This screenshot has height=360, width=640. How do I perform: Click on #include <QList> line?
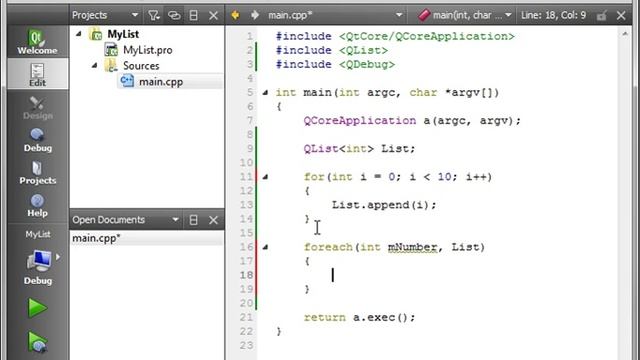click(332, 51)
